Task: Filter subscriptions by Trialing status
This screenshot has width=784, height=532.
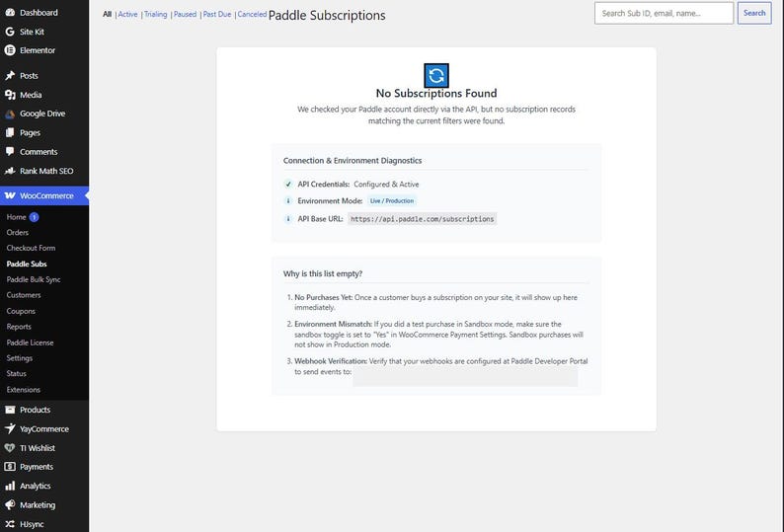Action: tap(155, 14)
